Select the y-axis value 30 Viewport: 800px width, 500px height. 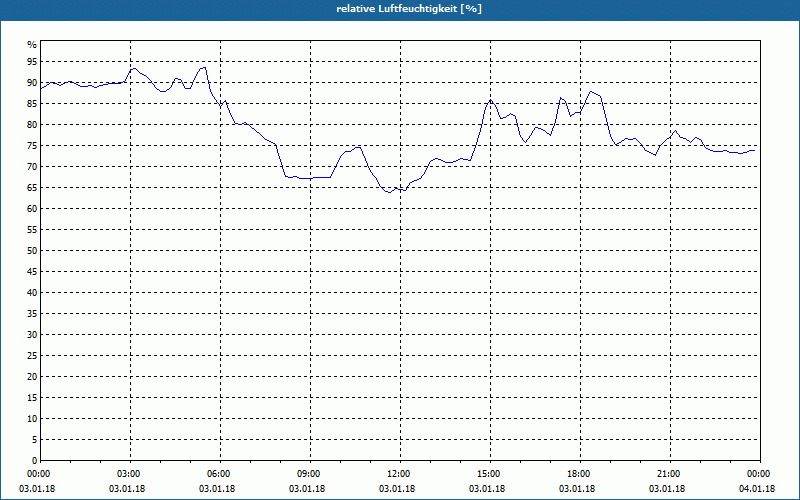click(32, 335)
